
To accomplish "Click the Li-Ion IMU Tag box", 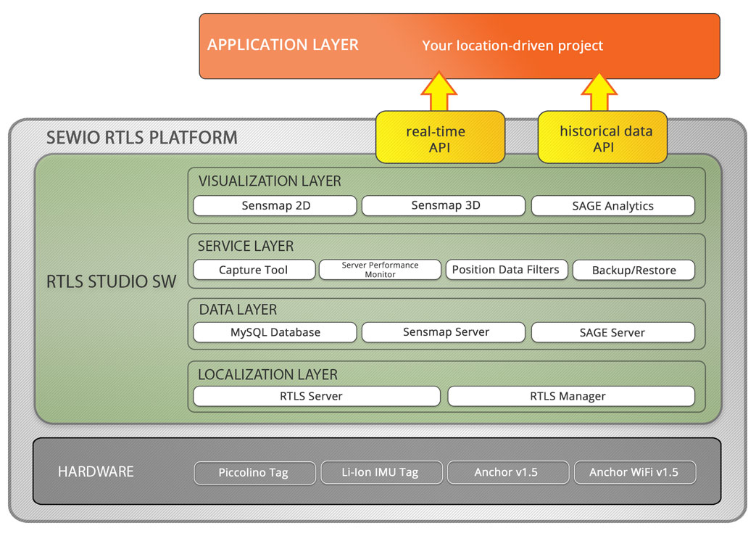I will click(x=381, y=472).
